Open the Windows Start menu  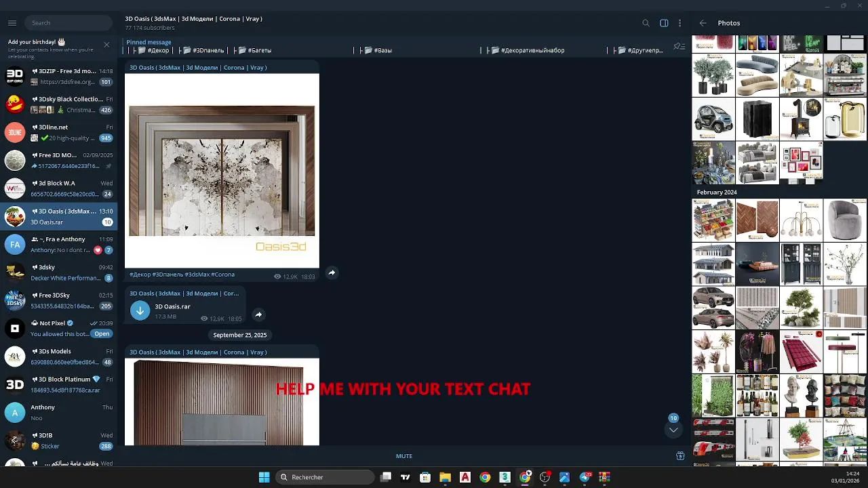tap(264, 477)
